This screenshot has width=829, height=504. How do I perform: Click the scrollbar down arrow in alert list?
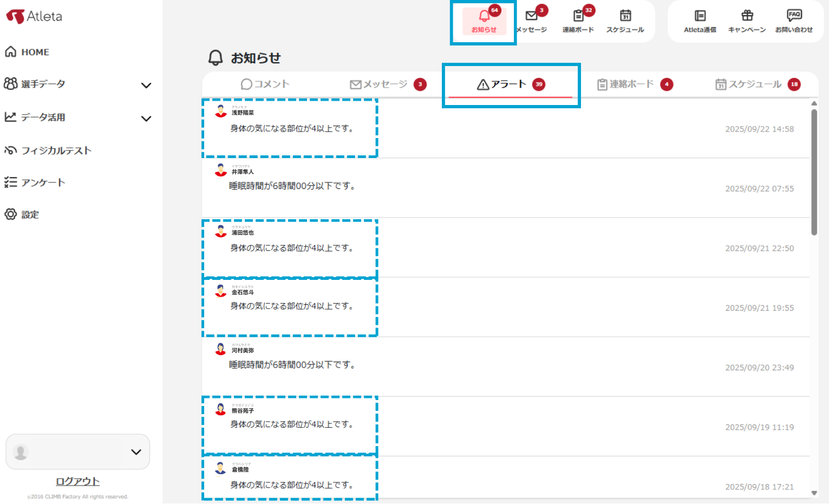pos(814,493)
